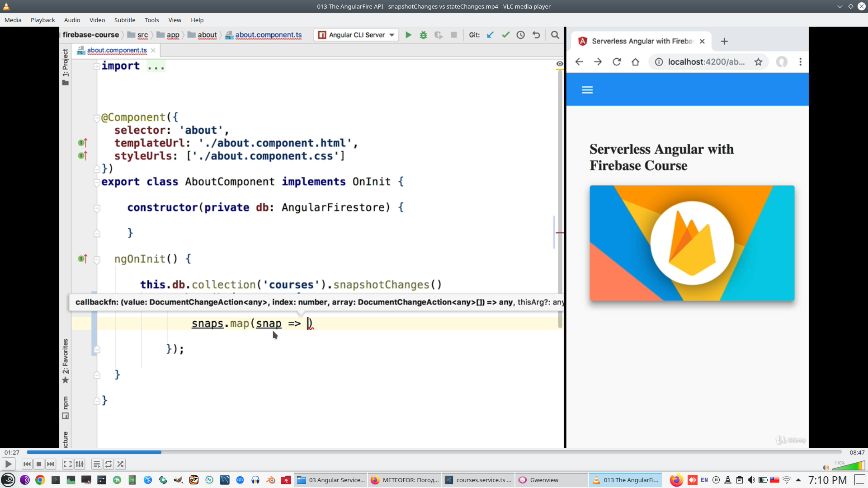868x488 pixels.
Task: Expand the system tray arrow
Action: tap(798, 480)
